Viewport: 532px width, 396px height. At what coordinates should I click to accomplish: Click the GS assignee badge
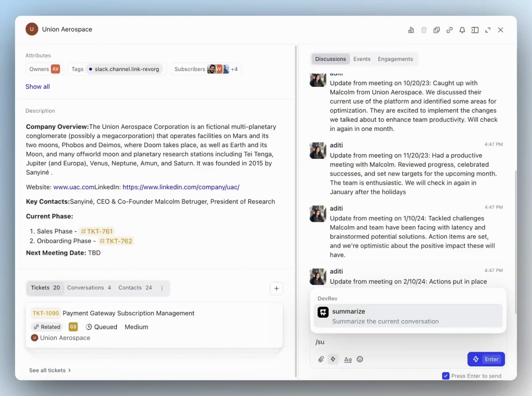pyautogui.click(x=73, y=327)
